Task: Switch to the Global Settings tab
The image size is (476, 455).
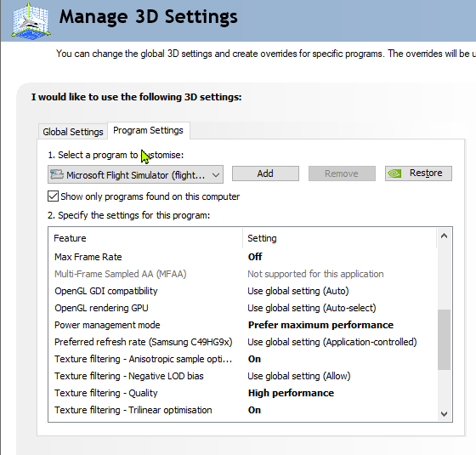Action: pos(73,132)
